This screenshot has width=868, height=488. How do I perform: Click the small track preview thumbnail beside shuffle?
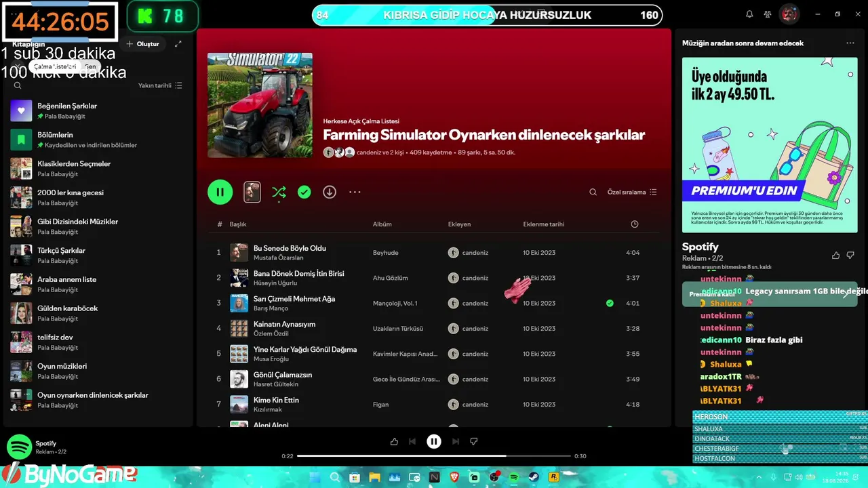[x=252, y=192]
